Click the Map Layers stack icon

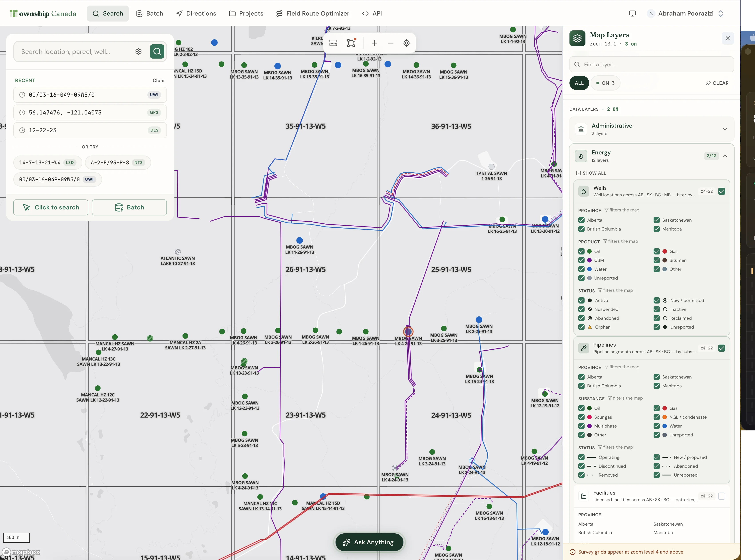pos(577,39)
